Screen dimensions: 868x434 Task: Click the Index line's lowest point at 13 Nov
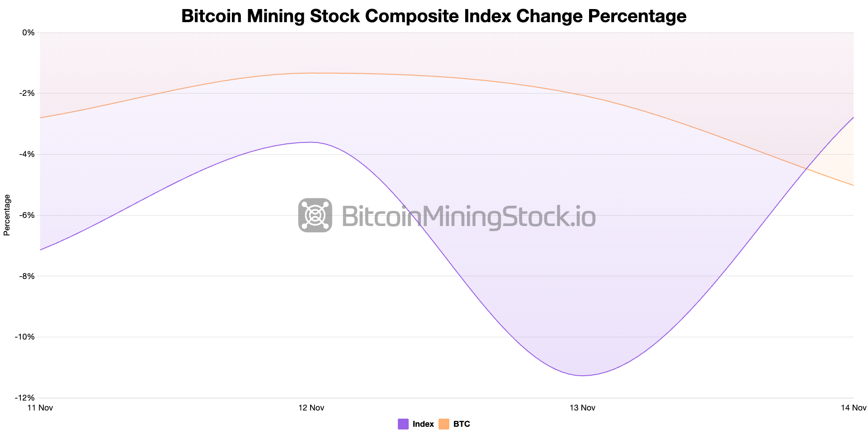[x=583, y=375]
